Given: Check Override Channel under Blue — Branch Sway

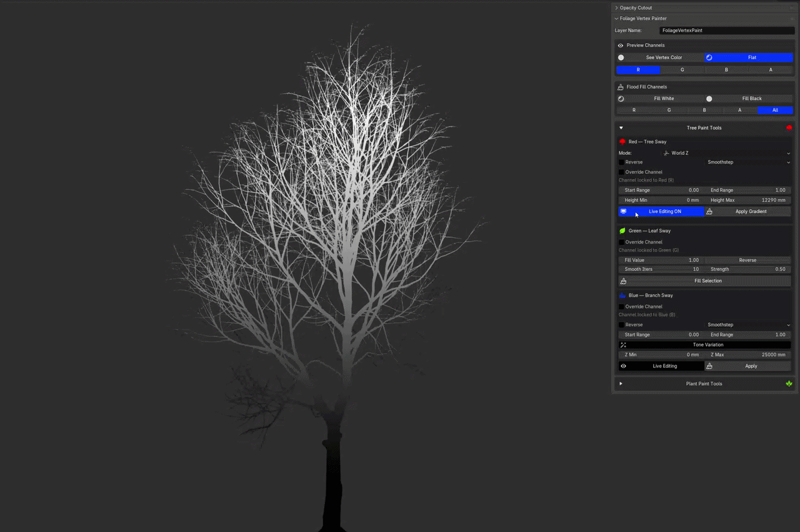Looking at the screenshot, I should pos(622,307).
